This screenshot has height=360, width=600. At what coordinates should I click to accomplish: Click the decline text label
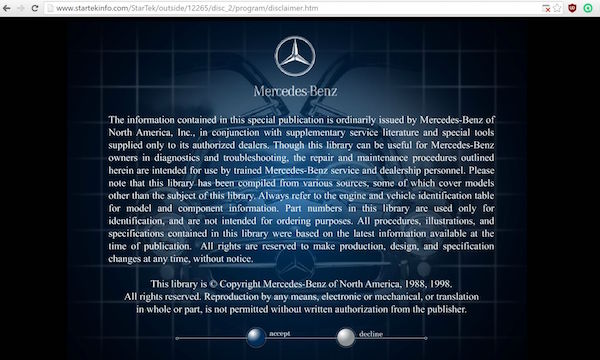pos(371,334)
